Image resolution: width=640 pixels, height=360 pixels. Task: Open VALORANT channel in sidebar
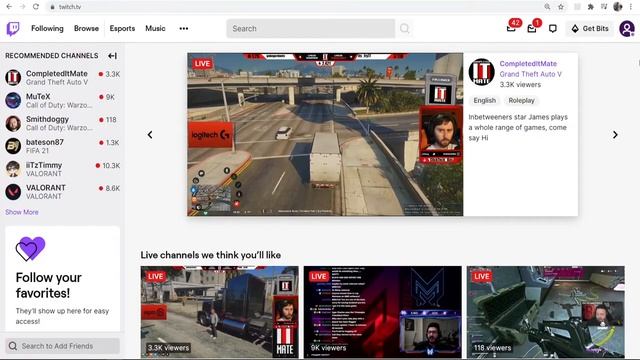tap(62, 192)
